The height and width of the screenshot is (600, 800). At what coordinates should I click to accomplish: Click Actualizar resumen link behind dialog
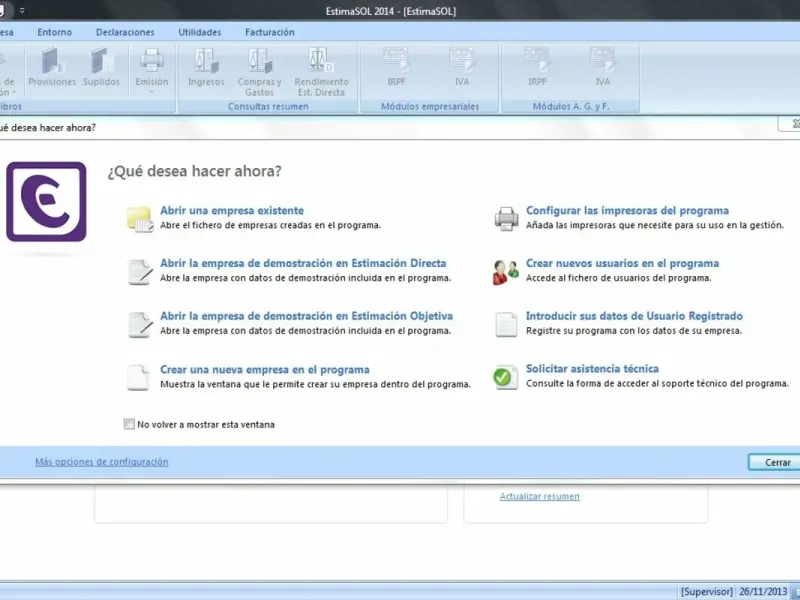coord(539,496)
